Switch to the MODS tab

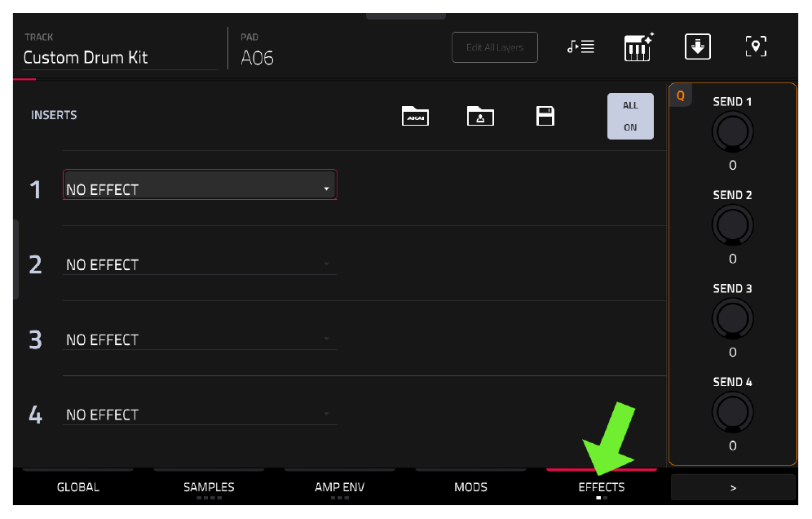point(470,486)
